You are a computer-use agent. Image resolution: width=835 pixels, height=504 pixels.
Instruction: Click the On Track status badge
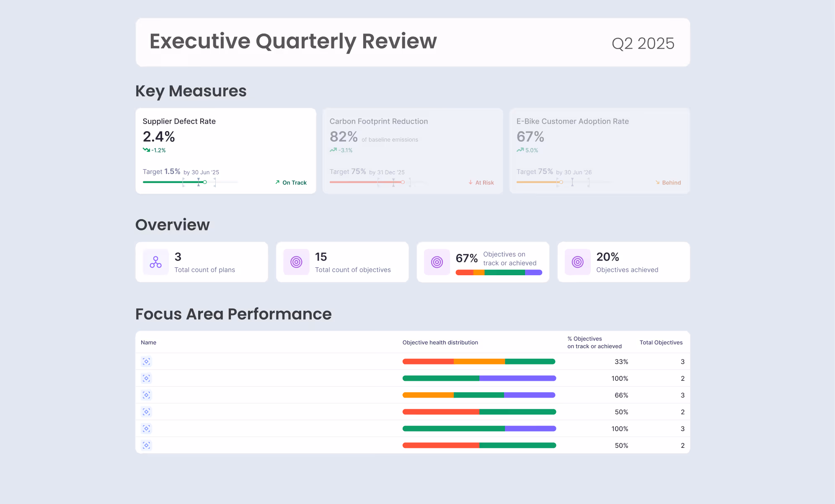pos(291,182)
